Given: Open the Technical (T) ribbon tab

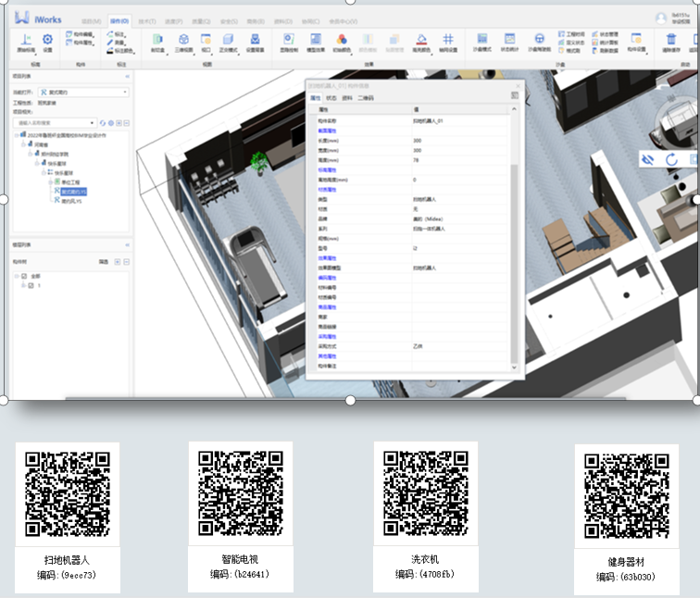Looking at the screenshot, I should (147, 21).
